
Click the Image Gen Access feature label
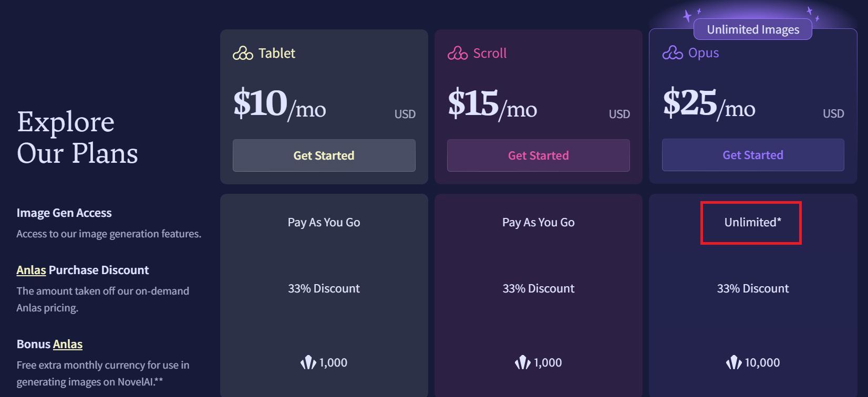pyautogui.click(x=64, y=213)
